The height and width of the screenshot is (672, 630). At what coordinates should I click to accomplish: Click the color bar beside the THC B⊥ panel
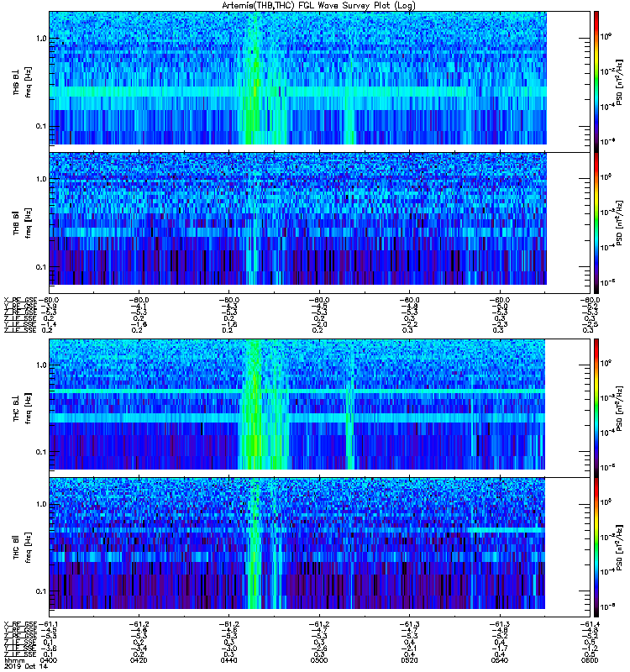pyautogui.click(x=596, y=408)
